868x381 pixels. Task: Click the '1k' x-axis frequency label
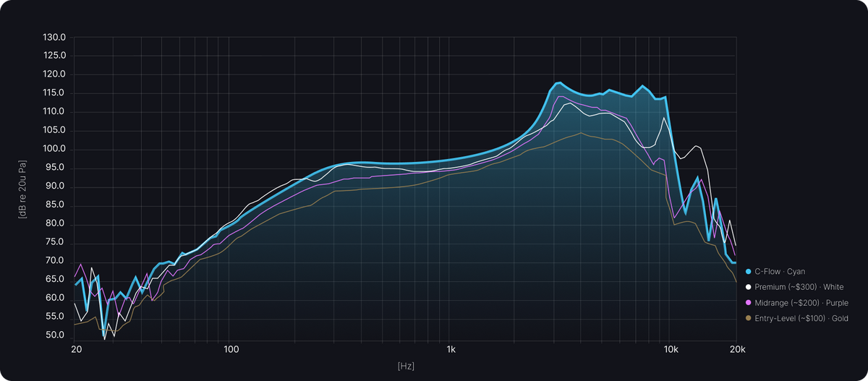pyautogui.click(x=451, y=349)
